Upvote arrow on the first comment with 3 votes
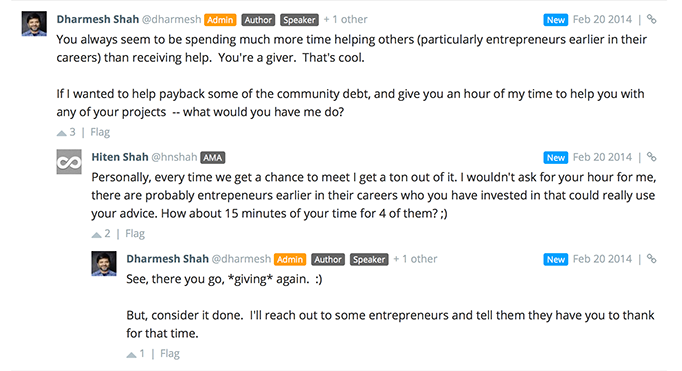 click(x=61, y=133)
